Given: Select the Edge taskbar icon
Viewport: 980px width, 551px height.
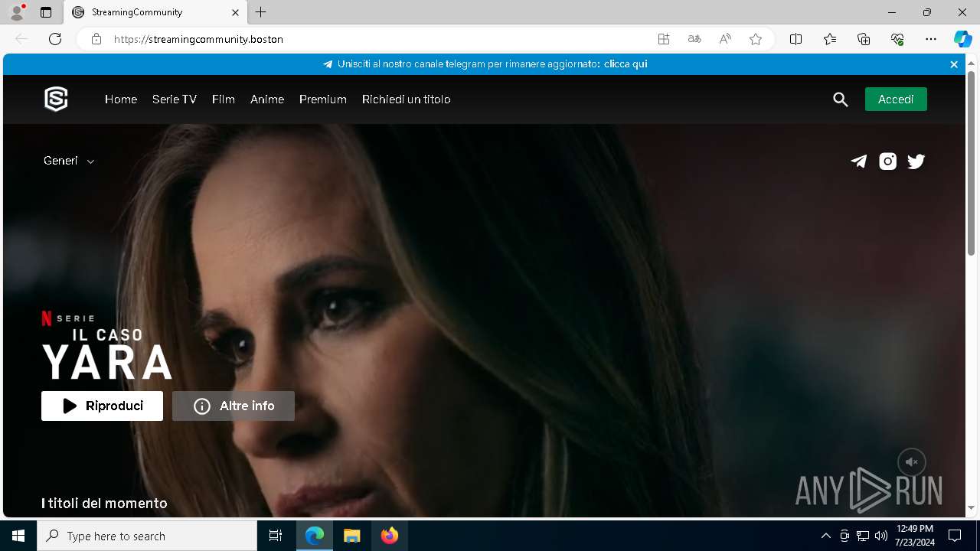Looking at the screenshot, I should 315,536.
